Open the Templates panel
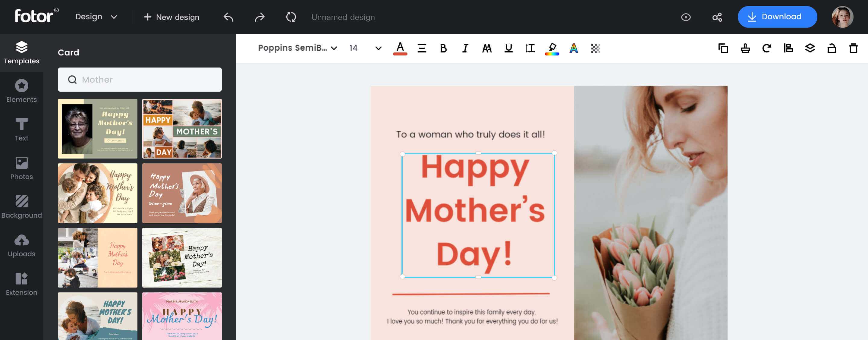The width and height of the screenshot is (868, 340). coord(22,52)
